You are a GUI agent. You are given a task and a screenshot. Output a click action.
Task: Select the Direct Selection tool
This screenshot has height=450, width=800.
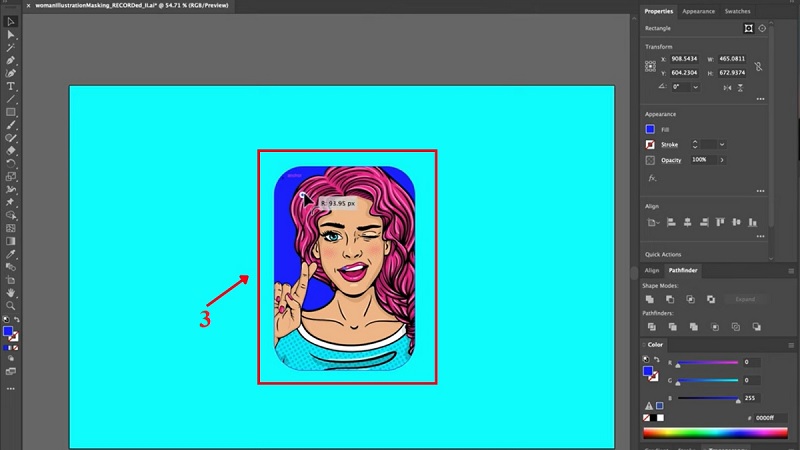pos(11,35)
